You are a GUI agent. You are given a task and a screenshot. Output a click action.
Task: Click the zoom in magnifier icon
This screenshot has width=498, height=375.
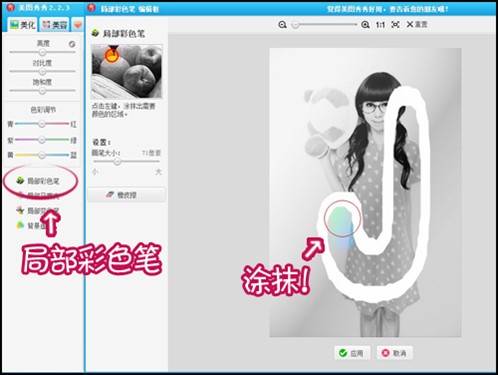365,25
